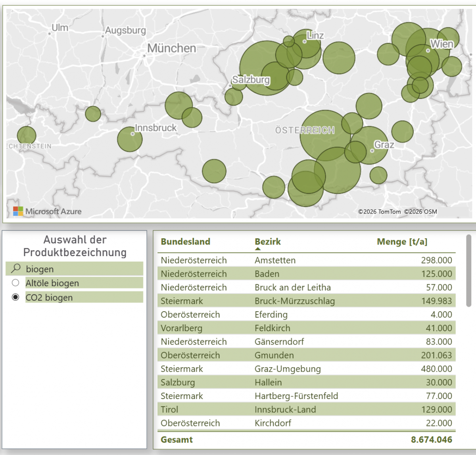Select the Altöle biogen radio button
The width and height of the screenshot is (476, 455).
[x=15, y=283]
